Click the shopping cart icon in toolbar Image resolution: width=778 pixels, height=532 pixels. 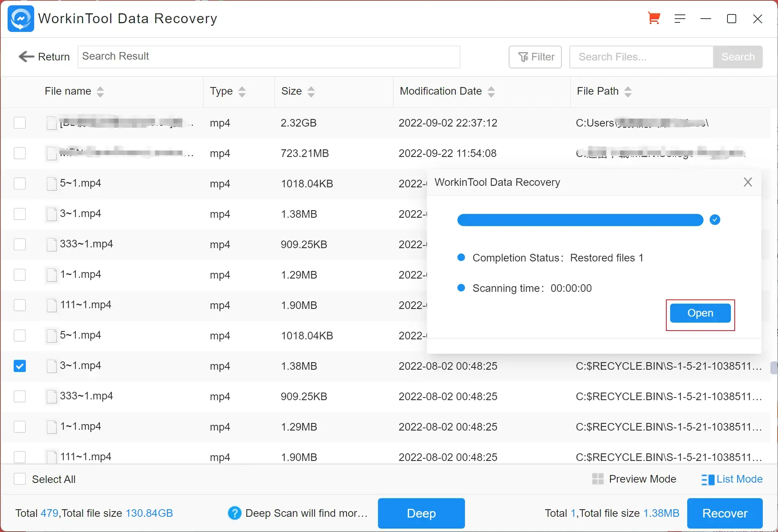click(x=655, y=18)
